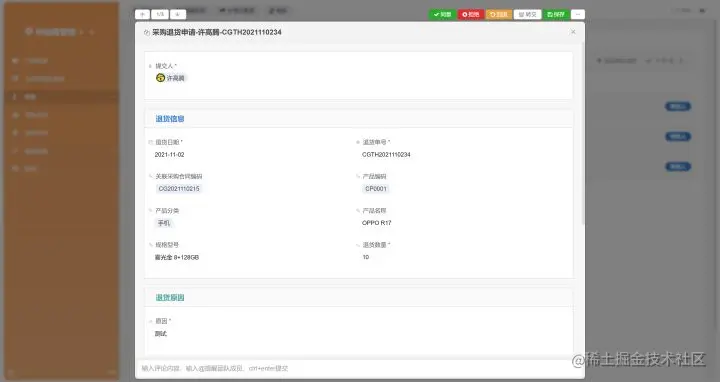Click the green 保存 save button
Image resolution: width=720 pixels, height=382 pixels.
tap(556, 15)
